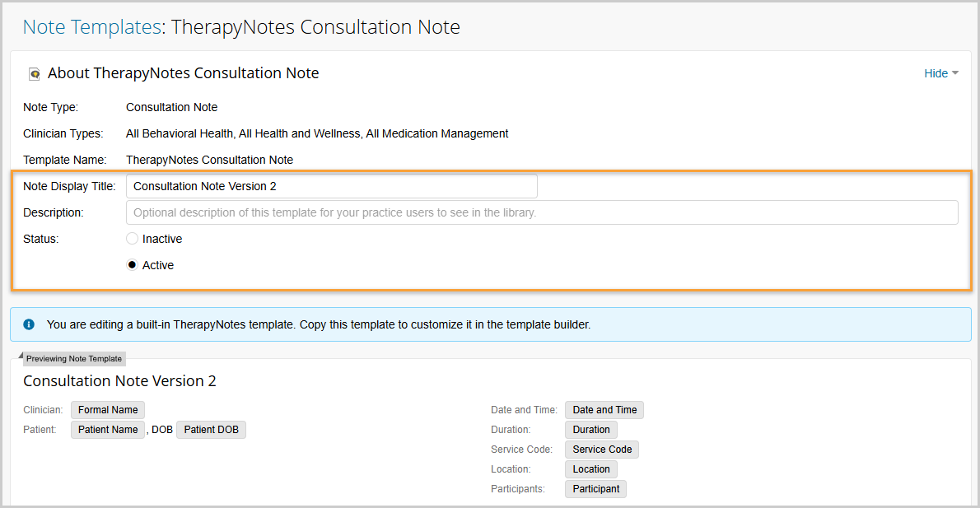The width and height of the screenshot is (980, 508).
Task: Click the Duration placeholder chip
Action: (591, 430)
